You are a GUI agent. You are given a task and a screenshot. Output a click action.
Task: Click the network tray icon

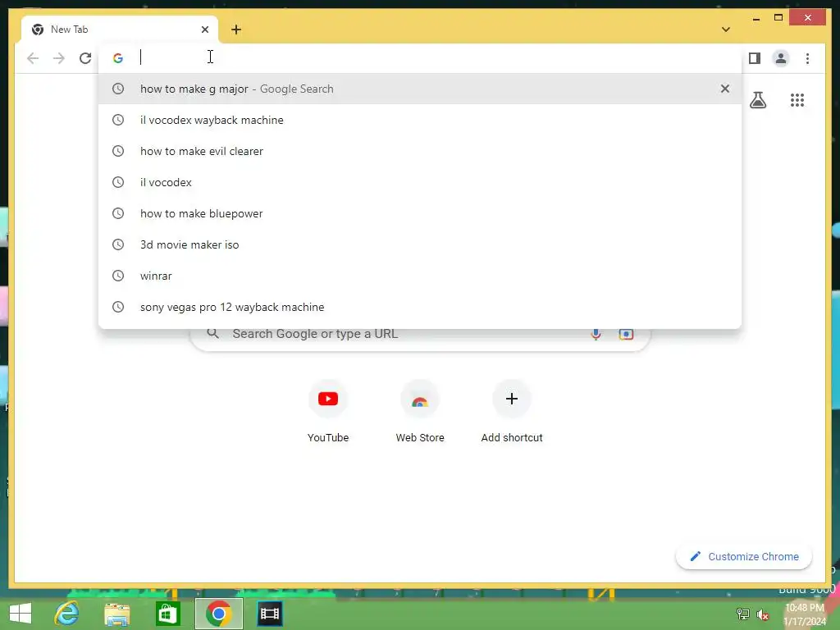point(743,614)
